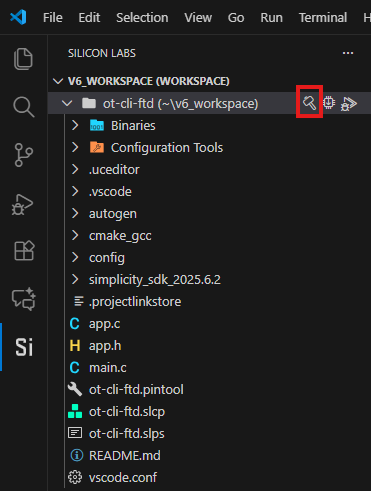Click info icon of README.md
The height and width of the screenshot is (491, 371).
point(77,455)
